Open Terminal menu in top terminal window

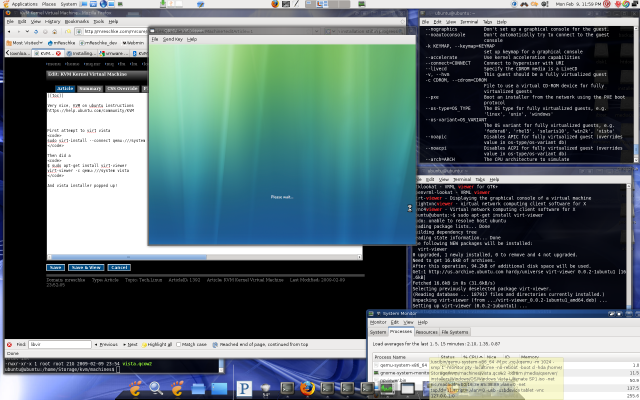tap(469, 22)
